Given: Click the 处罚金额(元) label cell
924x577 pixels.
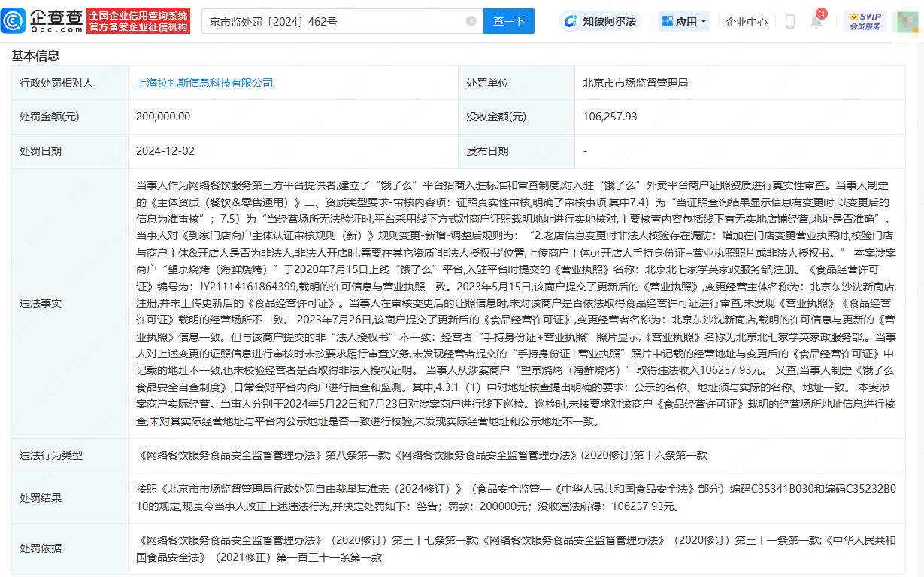Looking at the screenshot, I should 70,117.
